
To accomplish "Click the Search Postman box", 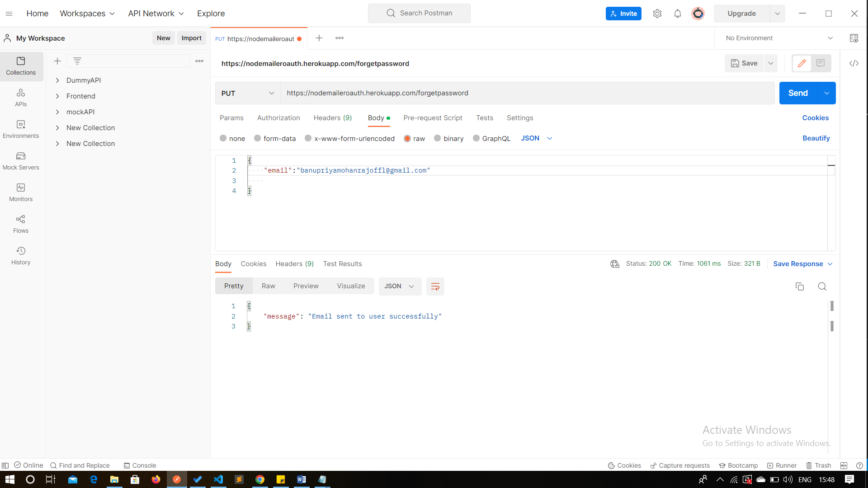I will (419, 13).
